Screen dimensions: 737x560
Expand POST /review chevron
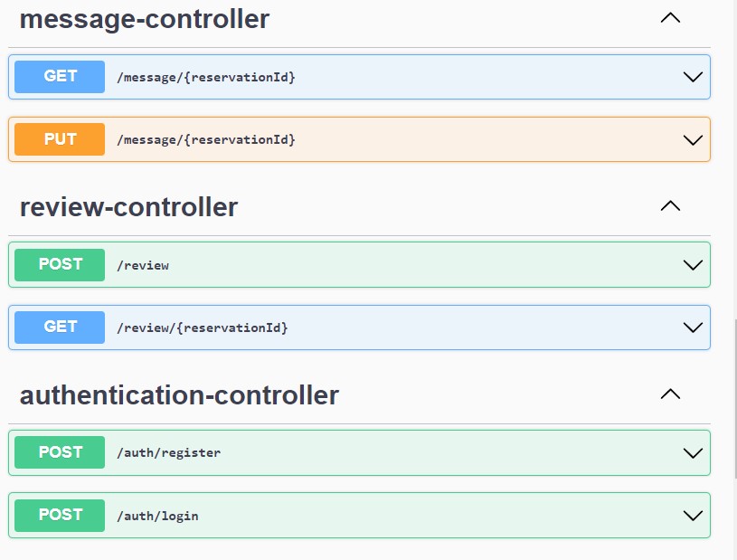(x=693, y=265)
